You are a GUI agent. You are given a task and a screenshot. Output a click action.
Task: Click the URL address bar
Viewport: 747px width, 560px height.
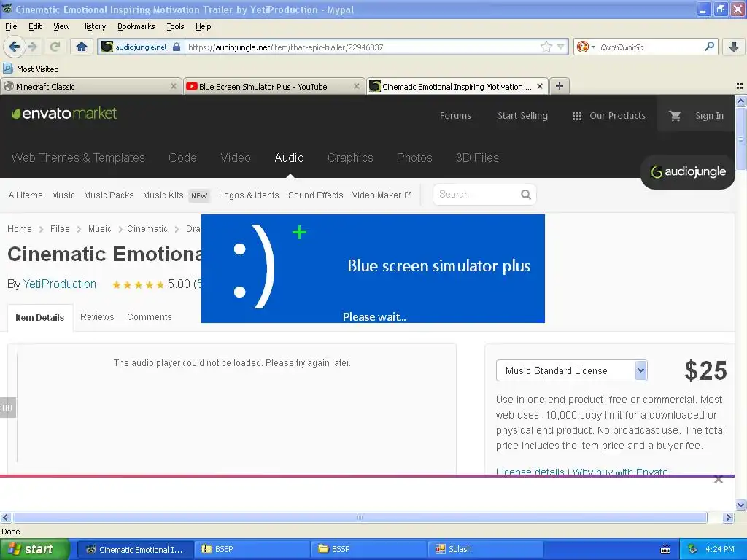click(363, 47)
